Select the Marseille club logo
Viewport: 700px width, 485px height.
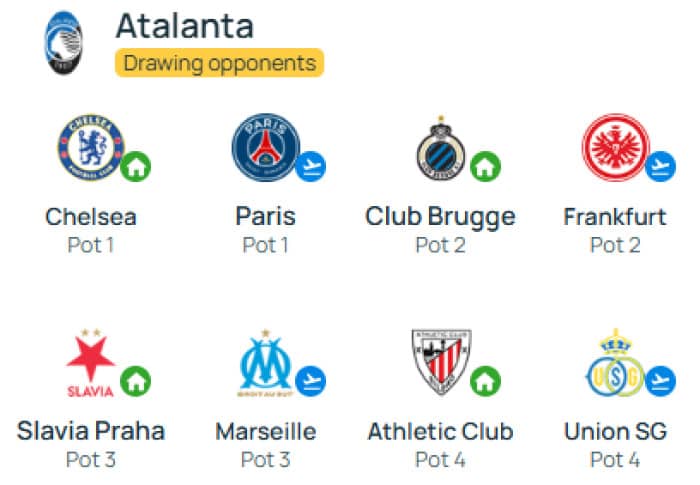266,363
